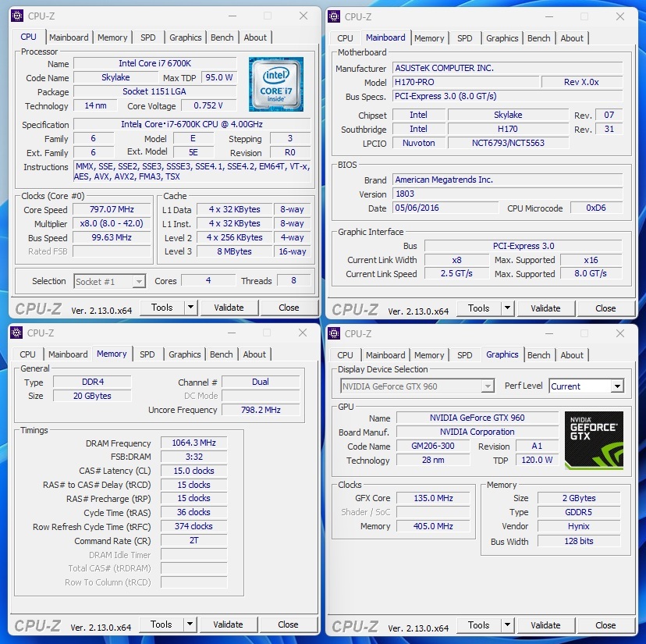The width and height of the screenshot is (646, 644).
Task: Click the Tools button in the Memory window
Action: tap(161, 624)
